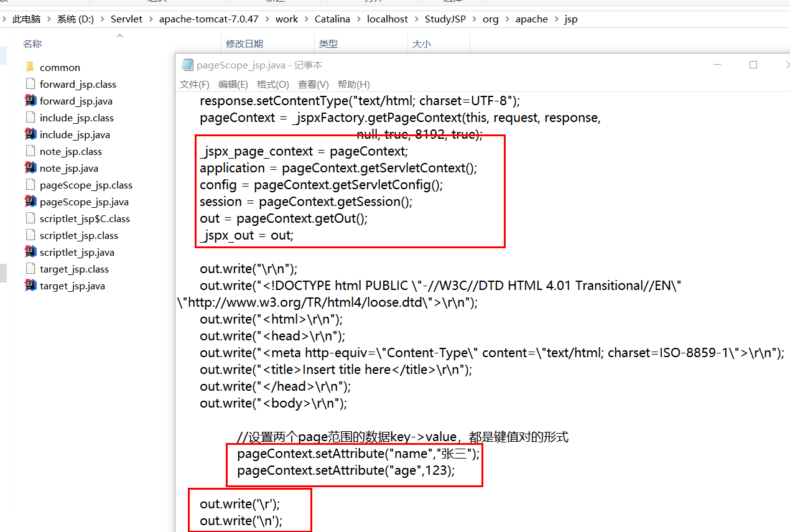Viewport: 790px width, 532px height.
Task: Go to StudyJSP folder in breadcrumb
Action: [445, 19]
